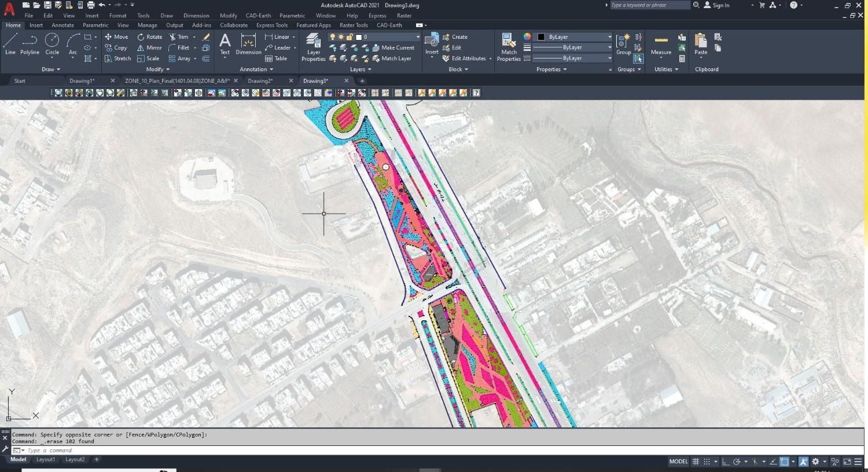The height and width of the screenshot is (472, 868).
Task: Click the Mirror tool in Modify panel
Action: pyautogui.click(x=149, y=47)
